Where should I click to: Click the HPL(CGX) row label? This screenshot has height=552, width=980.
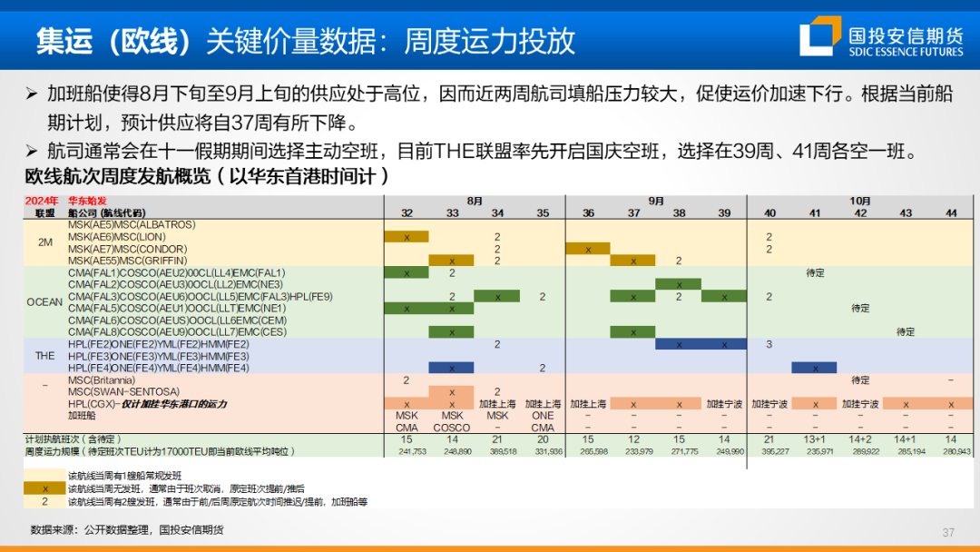click(x=148, y=404)
